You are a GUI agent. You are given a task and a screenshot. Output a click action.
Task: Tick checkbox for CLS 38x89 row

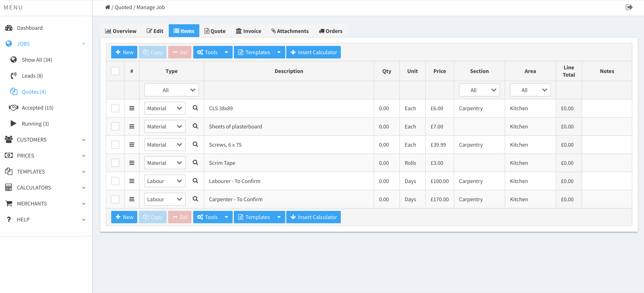pyautogui.click(x=115, y=108)
